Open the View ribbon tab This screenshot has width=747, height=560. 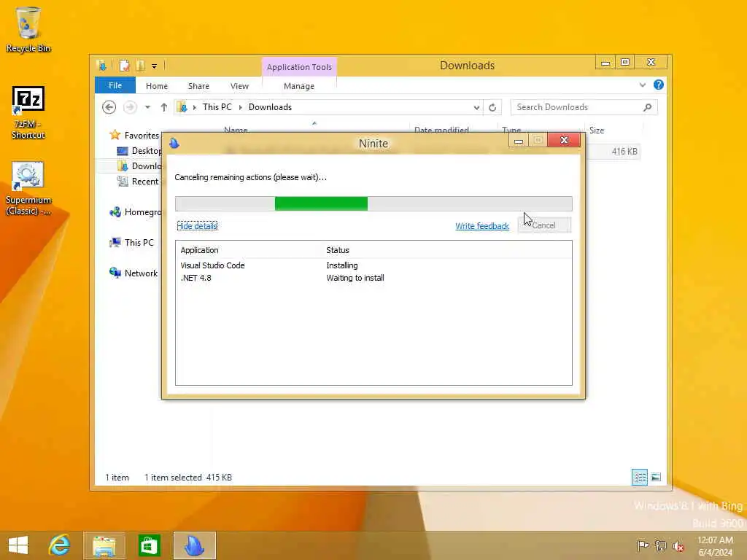coord(239,86)
